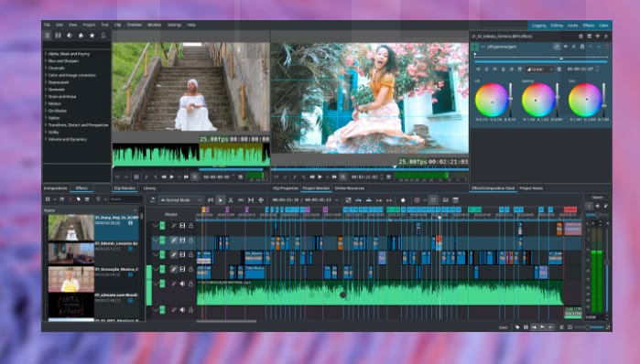Create folder in project bin
This screenshot has width=640, height=364.
[61, 199]
